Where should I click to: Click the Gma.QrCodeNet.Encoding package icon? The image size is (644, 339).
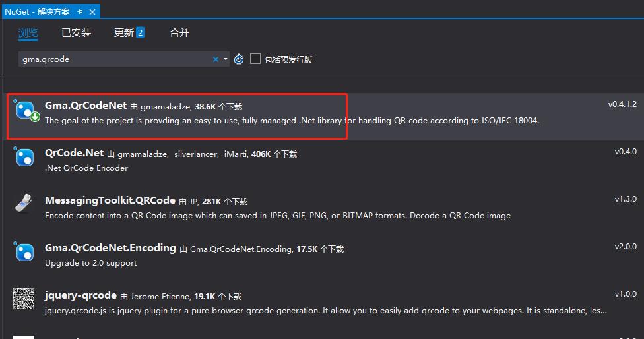[x=24, y=252]
